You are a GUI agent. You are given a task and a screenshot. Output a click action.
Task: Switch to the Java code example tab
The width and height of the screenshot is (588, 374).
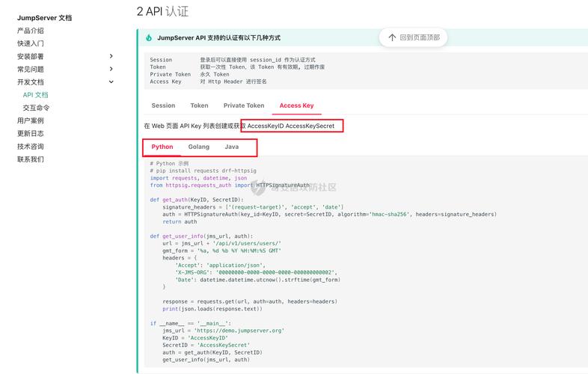point(232,147)
